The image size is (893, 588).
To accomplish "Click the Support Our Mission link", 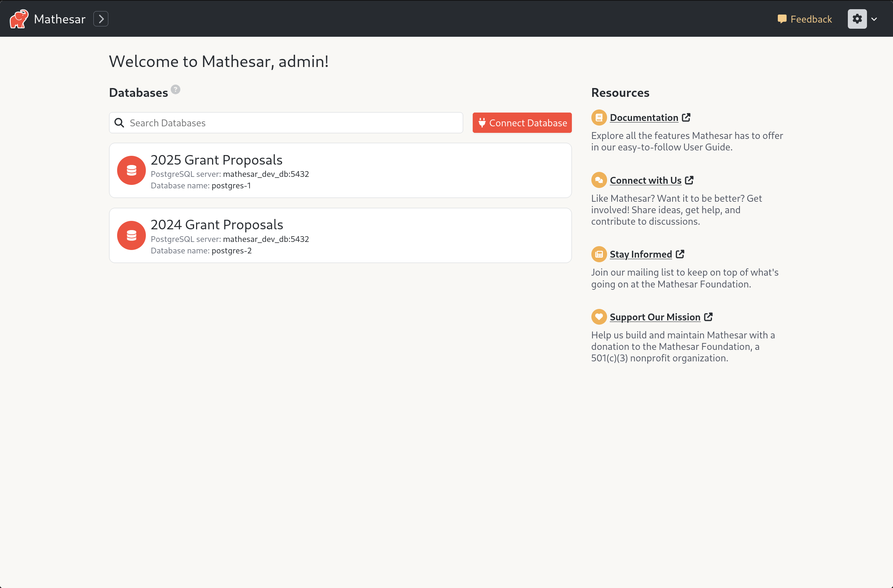I will pyautogui.click(x=655, y=317).
